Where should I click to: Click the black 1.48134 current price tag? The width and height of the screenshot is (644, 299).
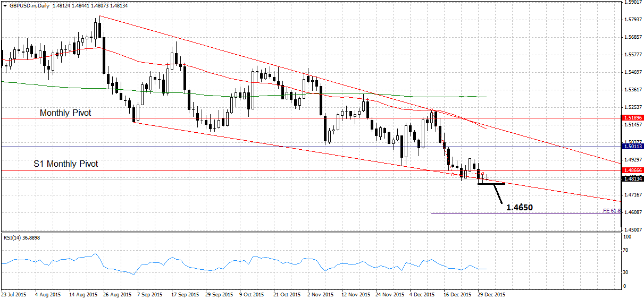(632, 179)
